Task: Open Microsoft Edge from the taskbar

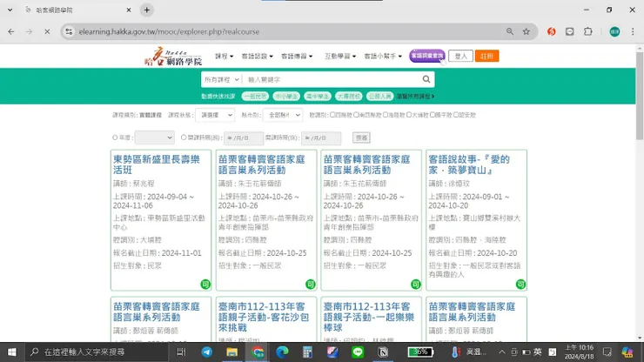Action: click(x=282, y=352)
